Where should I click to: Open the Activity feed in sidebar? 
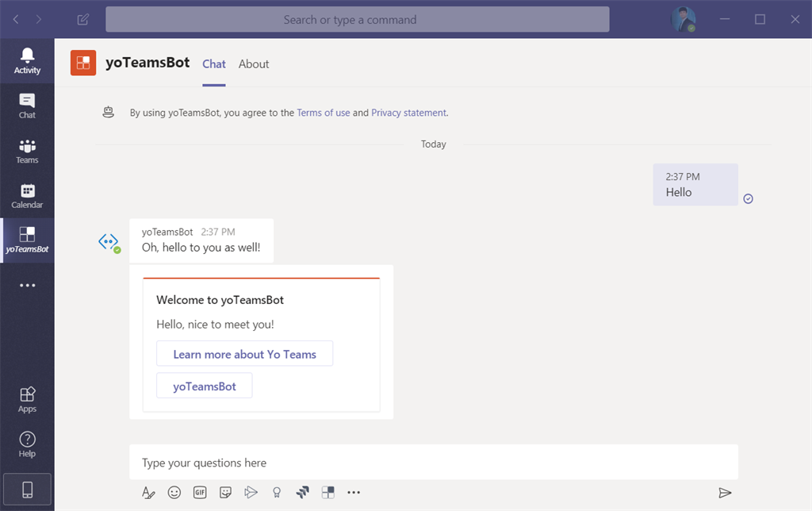click(27, 60)
